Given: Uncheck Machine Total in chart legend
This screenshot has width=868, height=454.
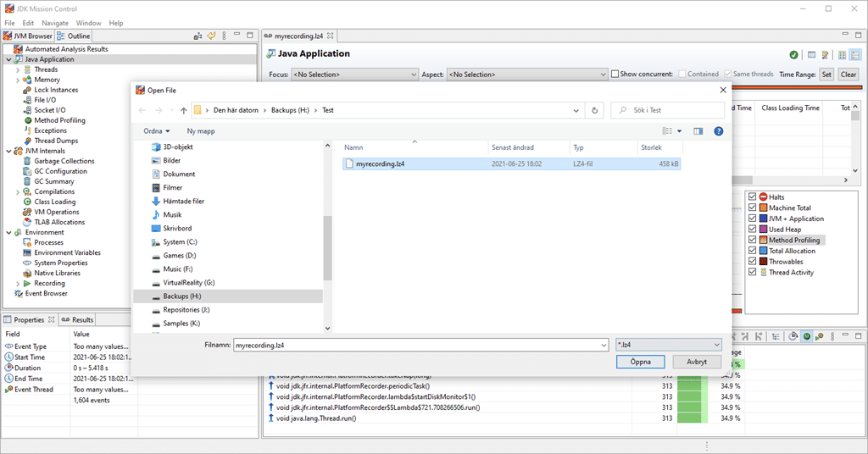Looking at the screenshot, I should click(x=752, y=208).
